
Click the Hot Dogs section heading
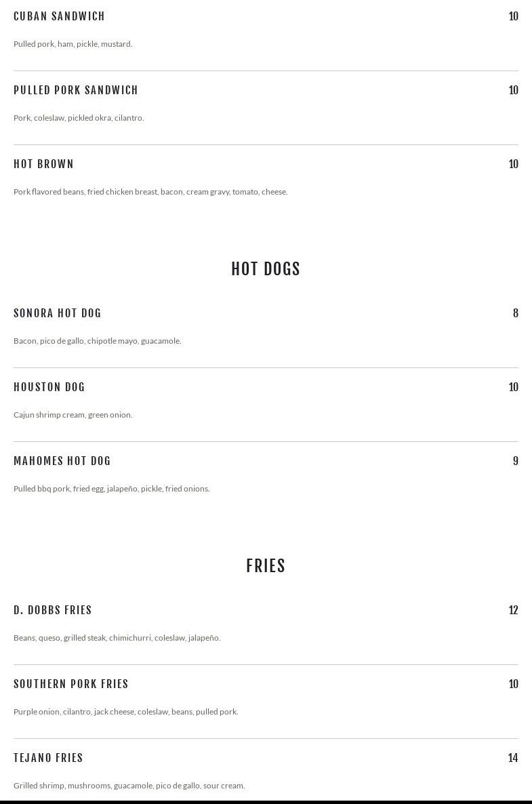pos(266,268)
